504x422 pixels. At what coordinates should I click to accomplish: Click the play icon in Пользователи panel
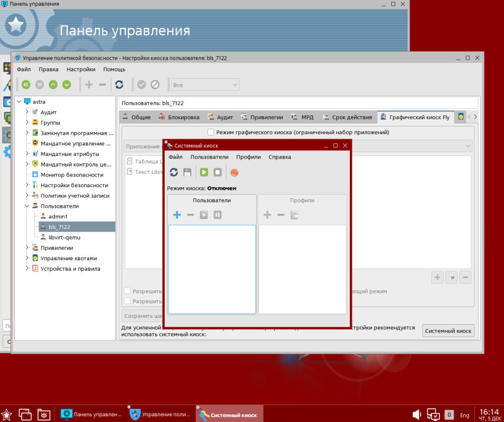coord(204,215)
